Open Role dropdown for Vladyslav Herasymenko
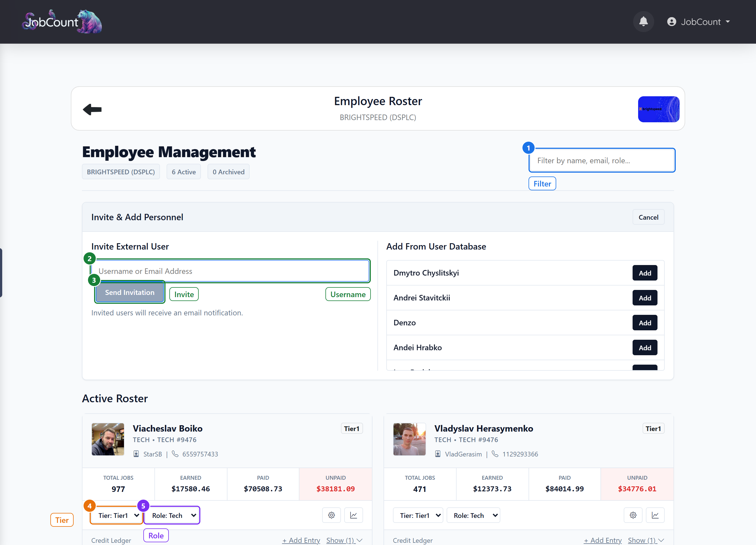Image resolution: width=756 pixels, height=545 pixels. [473, 515]
